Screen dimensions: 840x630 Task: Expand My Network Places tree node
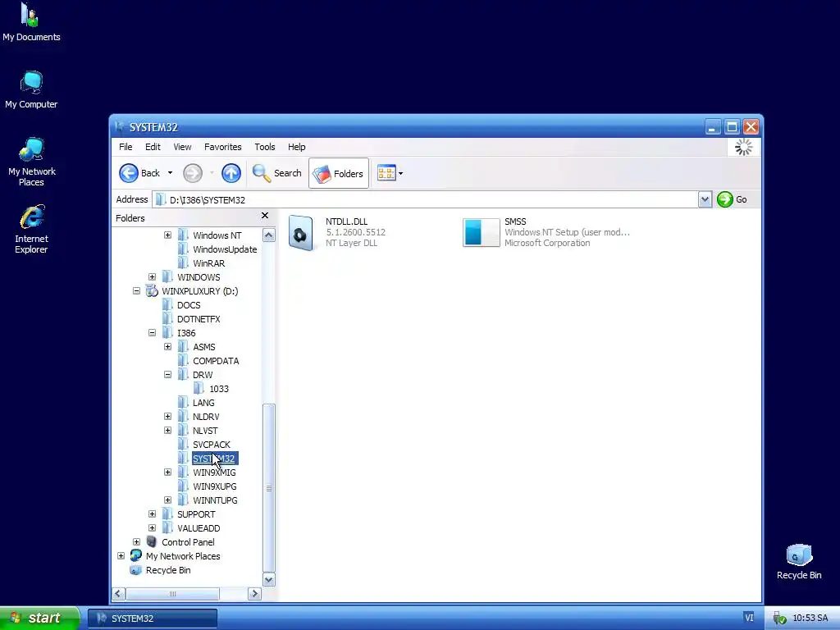tap(121, 555)
